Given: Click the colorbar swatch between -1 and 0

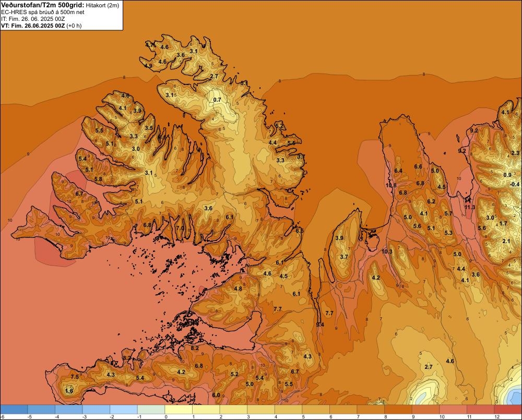Looking at the screenshot, I should (x=151, y=410).
